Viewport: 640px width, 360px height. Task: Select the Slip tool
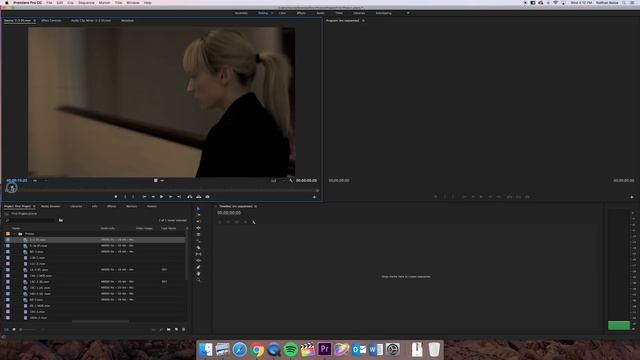(x=198, y=254)
